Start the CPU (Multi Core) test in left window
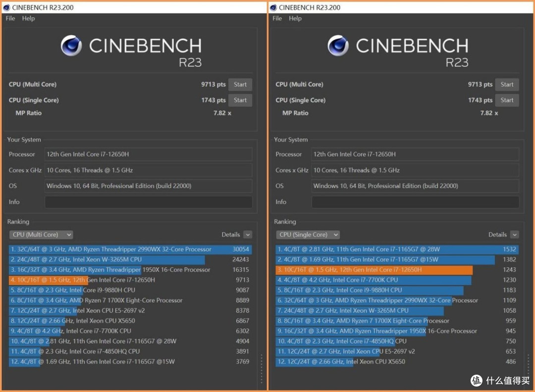 (x=240, y=84)
